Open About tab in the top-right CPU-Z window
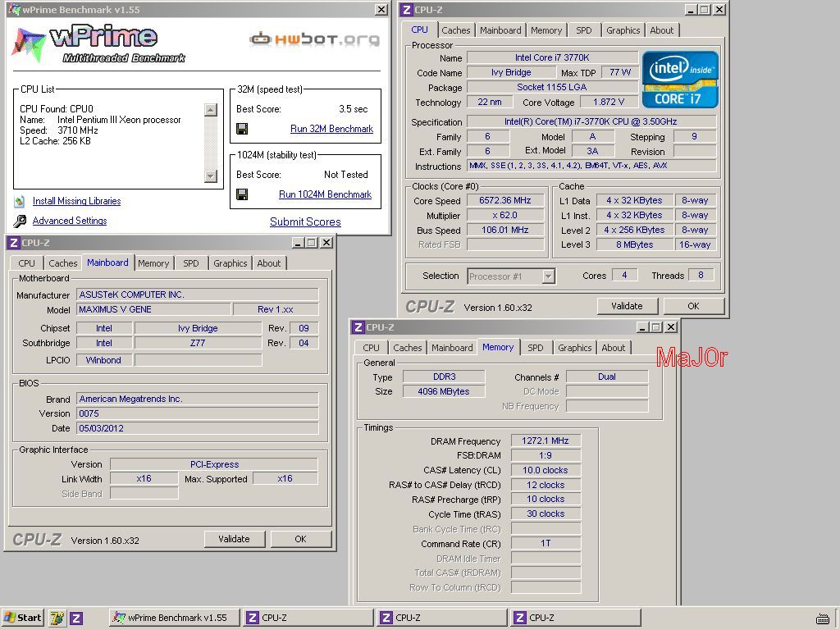Viewport: 840px width, 630px height. click(x=662, y=30)
